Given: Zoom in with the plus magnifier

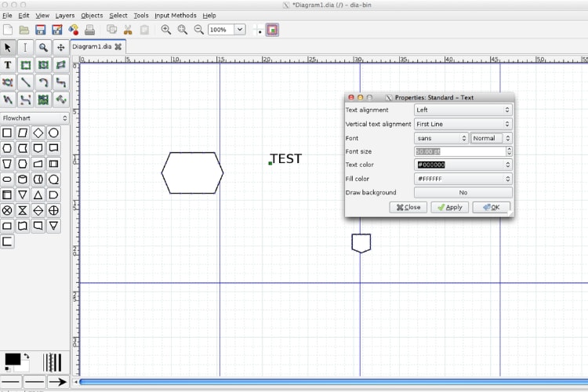Looking at the screenshot, I should click(166, 30).
